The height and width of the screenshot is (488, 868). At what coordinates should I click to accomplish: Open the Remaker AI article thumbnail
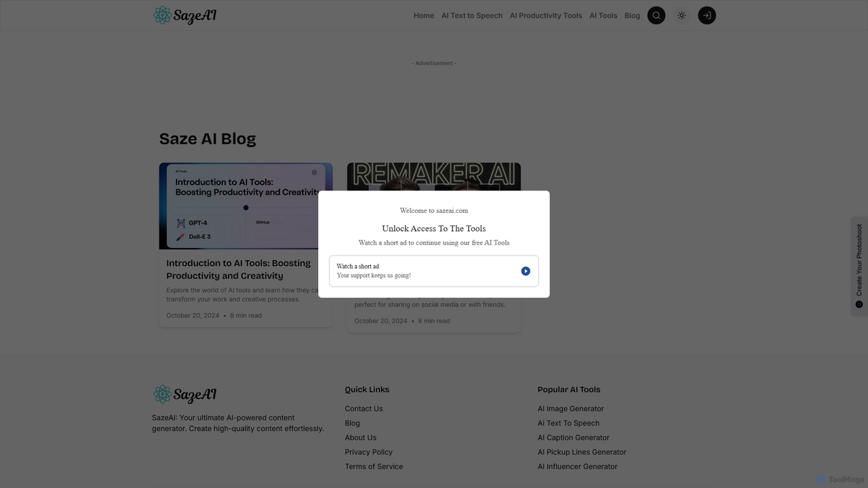pos(434,177)
